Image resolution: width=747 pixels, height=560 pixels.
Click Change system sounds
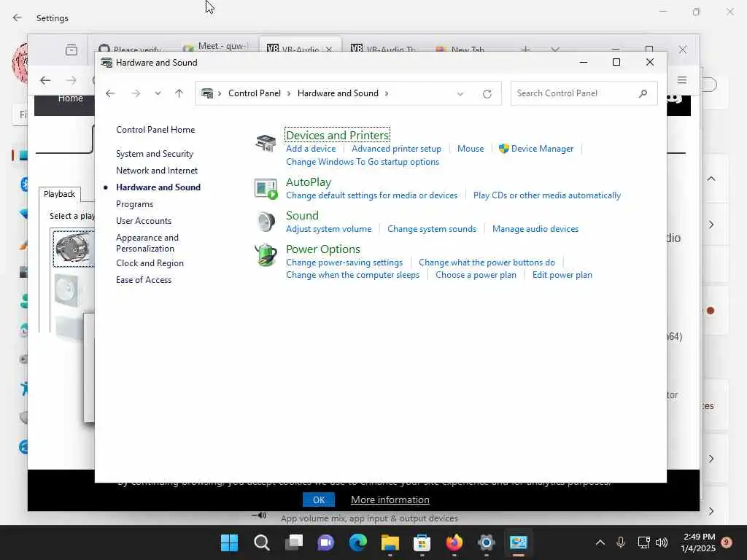(432, 229)
